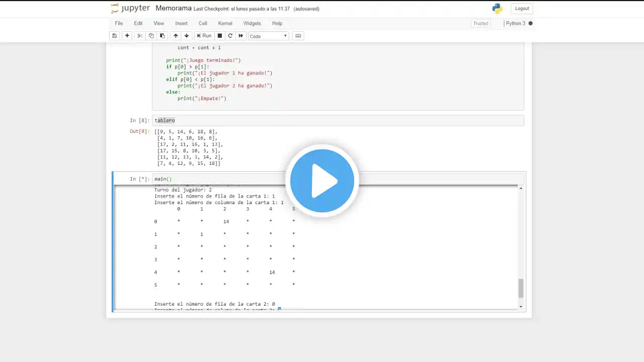Click the print("¡Empate!") code line
644x362 pixels.
(x=202, y=99)
